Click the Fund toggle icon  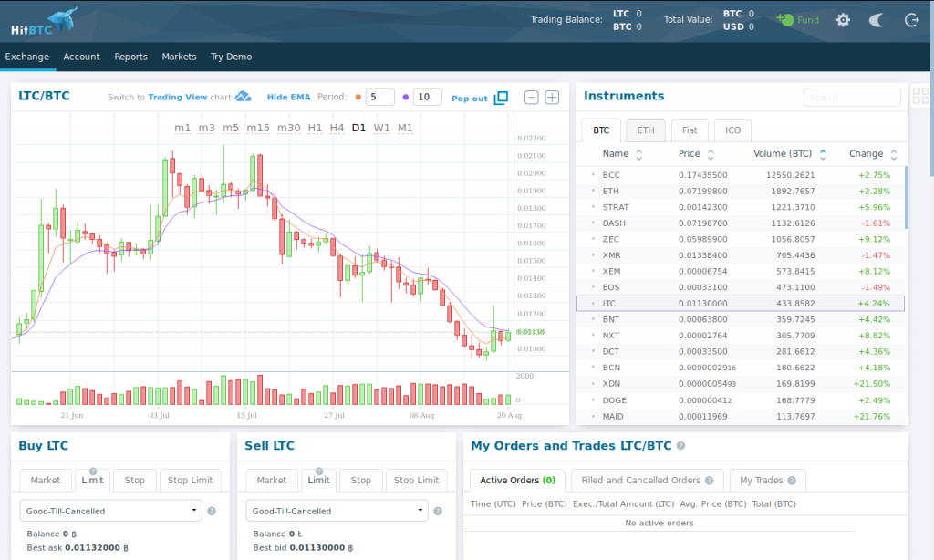pyautogui.click(x=784, y=20)
